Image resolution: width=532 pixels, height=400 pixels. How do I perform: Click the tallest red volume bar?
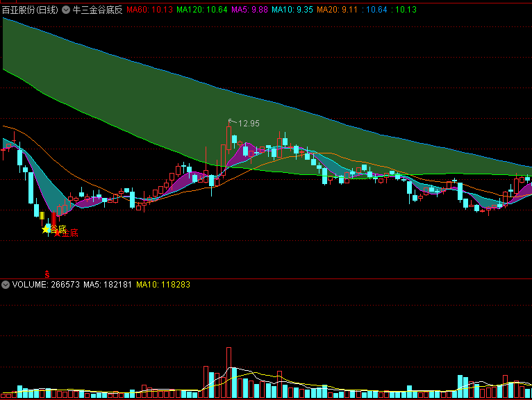pyautogui.click(x=228, y=372)
